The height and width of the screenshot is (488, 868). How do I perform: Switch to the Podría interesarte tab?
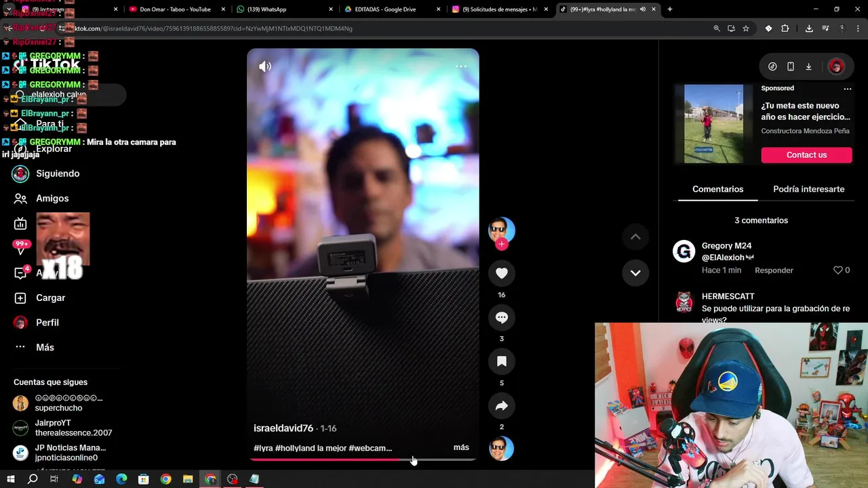[808, 189]
